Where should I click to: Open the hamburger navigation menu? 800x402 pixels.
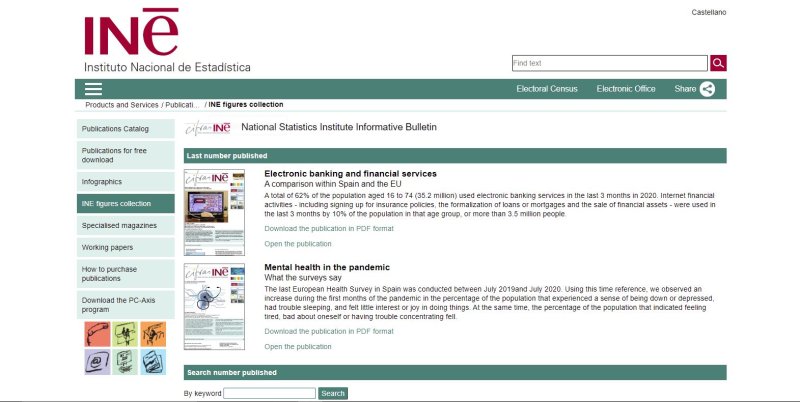pos(93,89)
